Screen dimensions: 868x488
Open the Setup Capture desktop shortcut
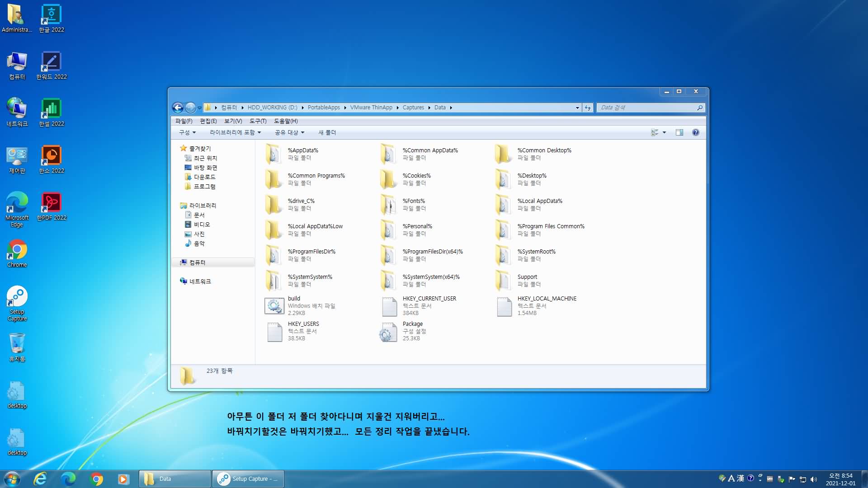click(17, 303)
